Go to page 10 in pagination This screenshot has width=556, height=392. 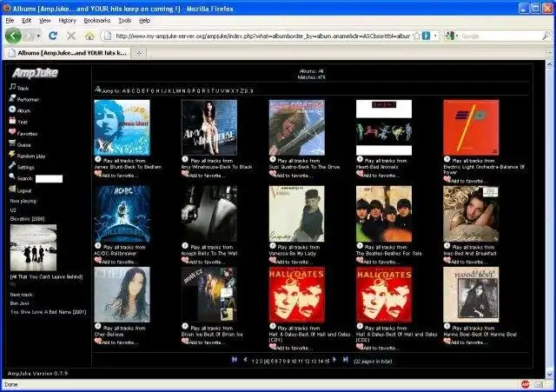click(x=294, y=362)
